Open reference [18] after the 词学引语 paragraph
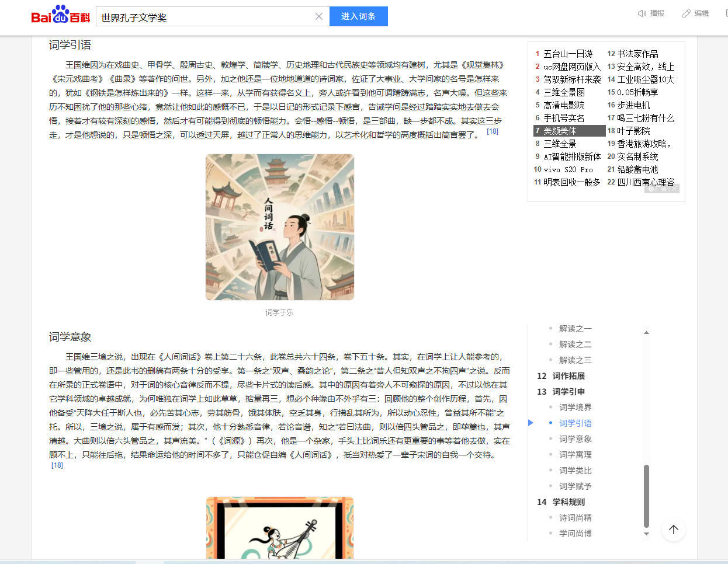 point(493,131)
